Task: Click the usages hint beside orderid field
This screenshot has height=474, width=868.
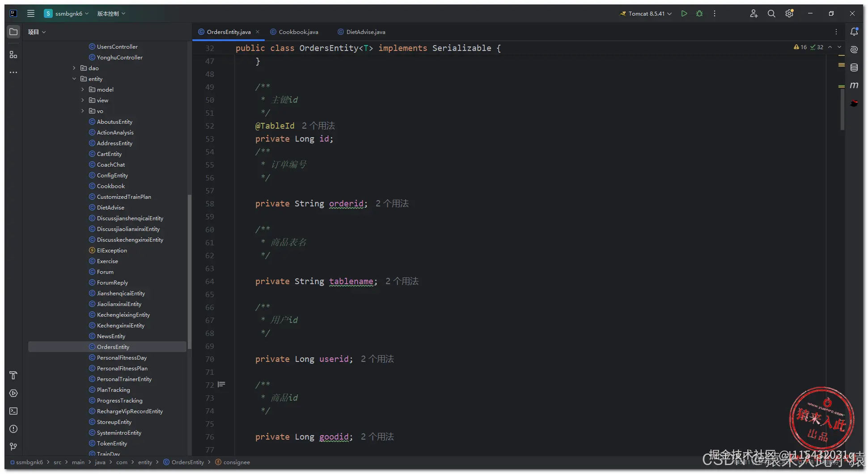Action: (x=392, y=204)
